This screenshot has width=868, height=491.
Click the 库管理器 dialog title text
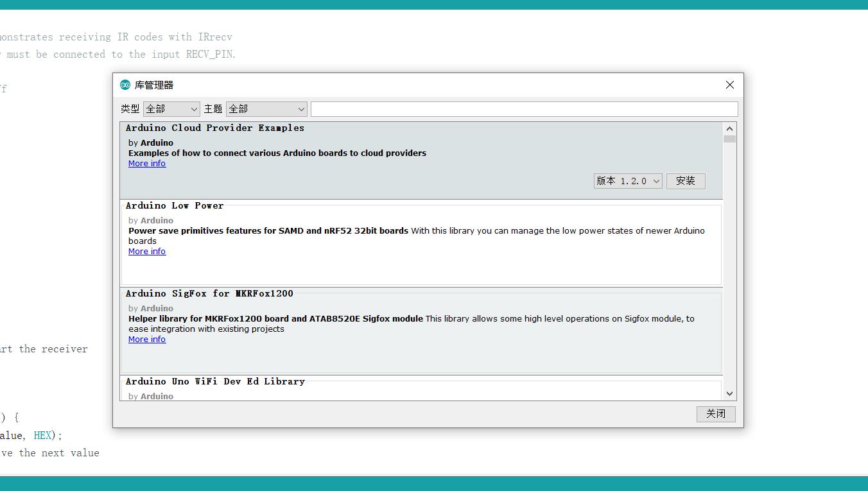154,85
